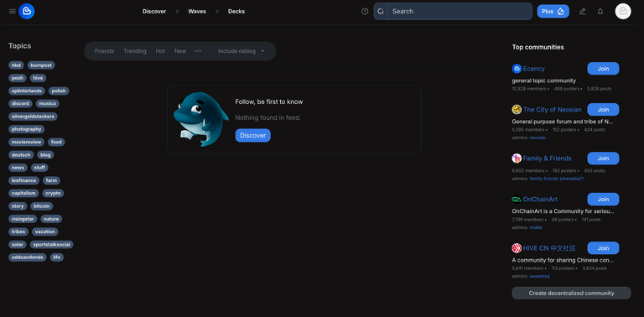Expand the Include reblog dropdown
Image resolution: width=644 pixels, height=317 pixels.
click(x=241, y=51)
